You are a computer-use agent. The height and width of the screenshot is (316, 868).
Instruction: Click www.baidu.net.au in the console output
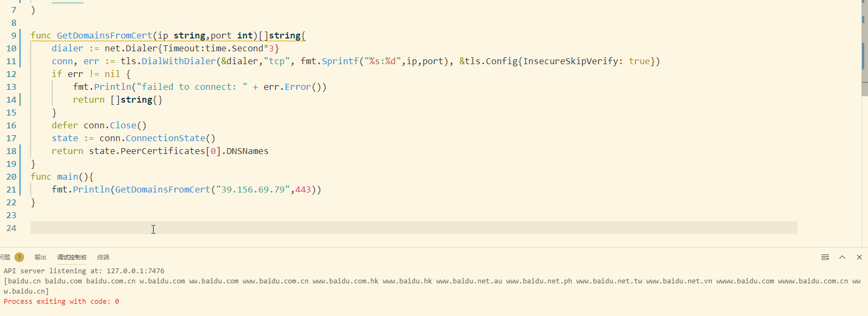469,281
